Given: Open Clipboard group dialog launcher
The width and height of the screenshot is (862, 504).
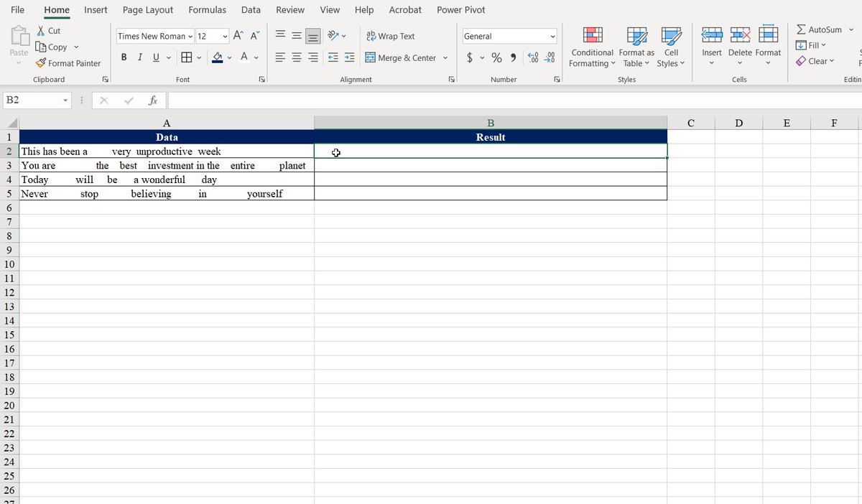Looking at the screenshot, I should coord(105,79).
